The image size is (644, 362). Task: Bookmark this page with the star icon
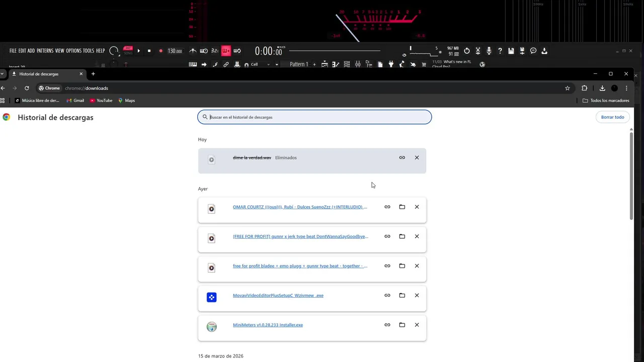(x=568, y=88)
